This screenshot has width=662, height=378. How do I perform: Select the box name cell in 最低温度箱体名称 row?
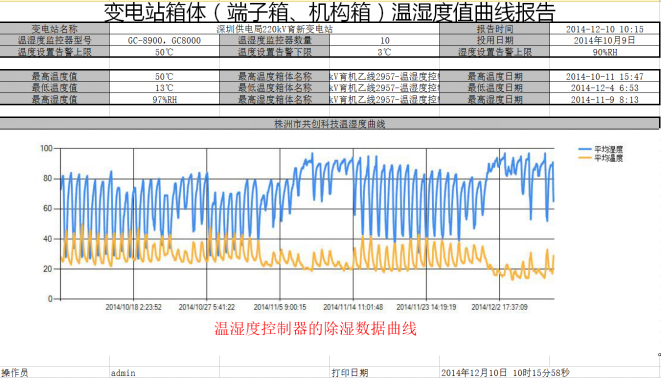(385, 88)
